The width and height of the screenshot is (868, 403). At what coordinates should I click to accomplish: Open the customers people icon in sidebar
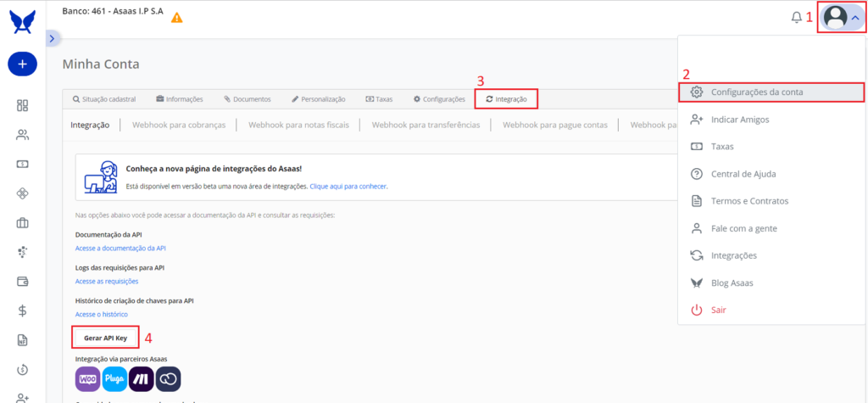tap(23, 134)
